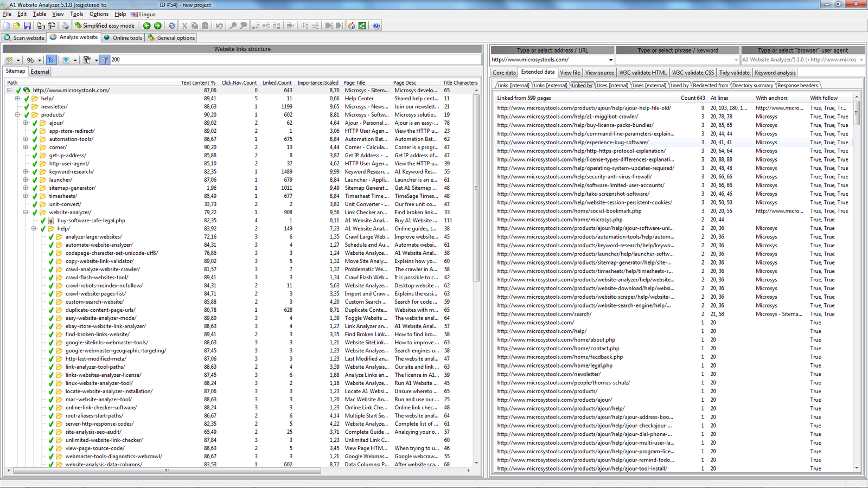This screenshot has height=488, width=868.
Task: Switch to the General options tab
Action: [171, 38]
